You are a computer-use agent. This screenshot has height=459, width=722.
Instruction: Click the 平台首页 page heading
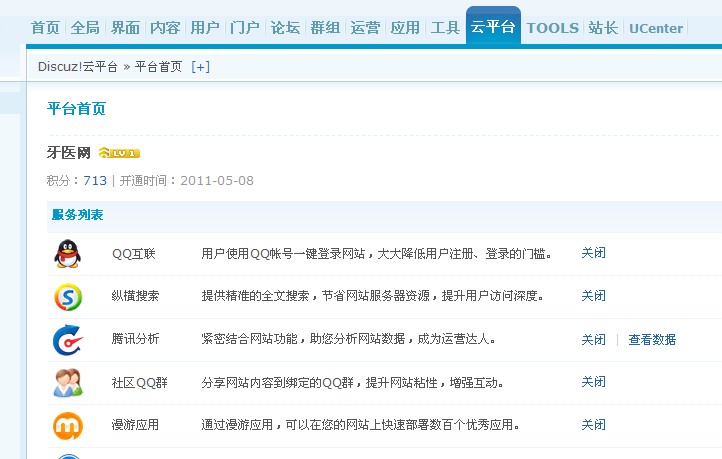click(x=76, y=109)
